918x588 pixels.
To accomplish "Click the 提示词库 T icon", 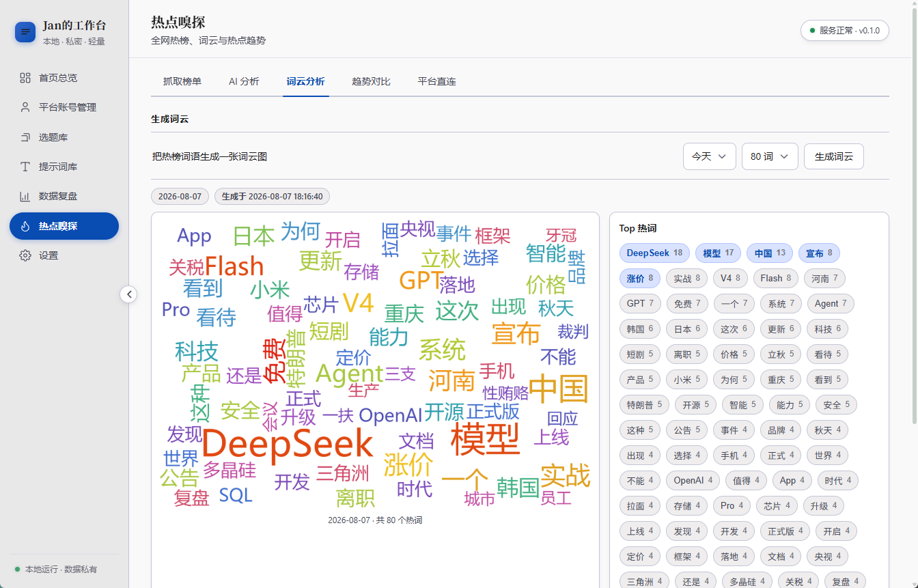I will [25, 167].
